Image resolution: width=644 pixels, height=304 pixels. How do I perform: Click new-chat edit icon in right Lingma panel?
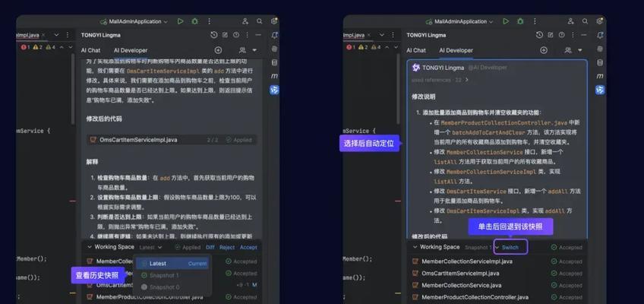tap(551, 35)
